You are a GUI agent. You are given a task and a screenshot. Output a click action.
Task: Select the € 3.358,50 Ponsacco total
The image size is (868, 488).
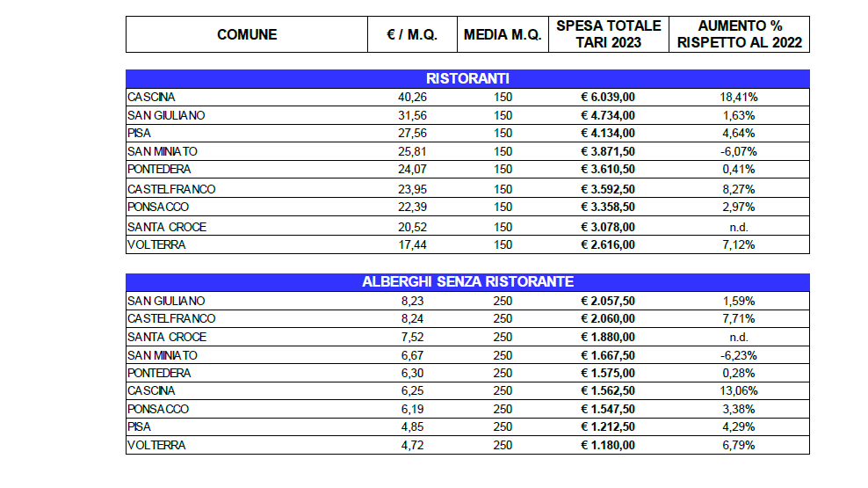pos(608,207)
